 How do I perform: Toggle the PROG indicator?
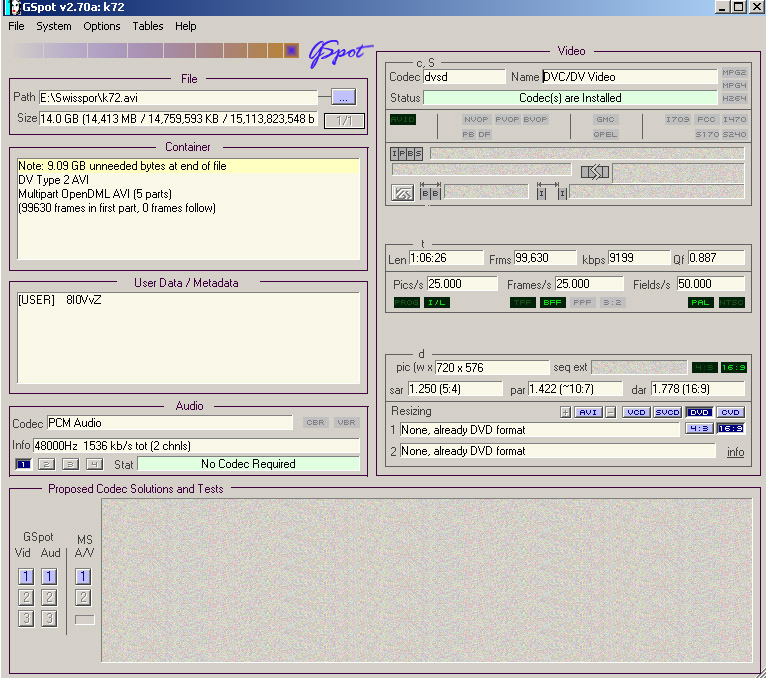406,302
